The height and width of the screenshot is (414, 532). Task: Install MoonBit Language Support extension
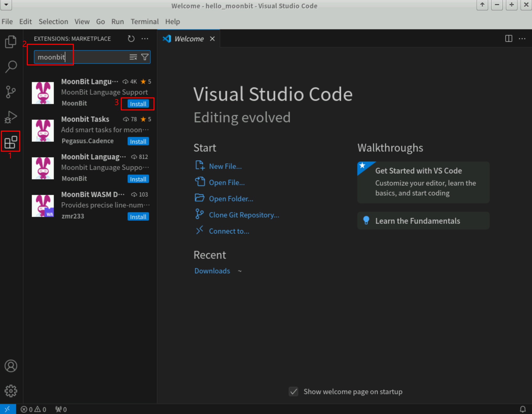pos(138,104)
